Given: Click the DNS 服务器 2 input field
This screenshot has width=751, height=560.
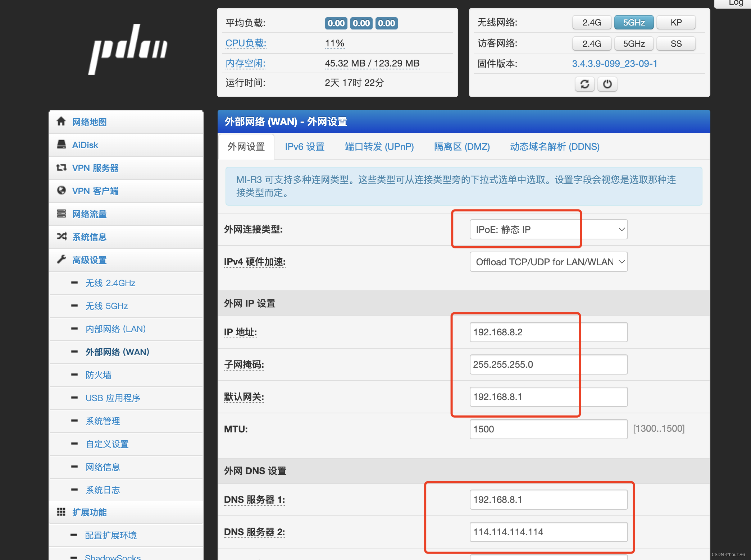Looking at the screenshot, I should click(x=548, y=532).
